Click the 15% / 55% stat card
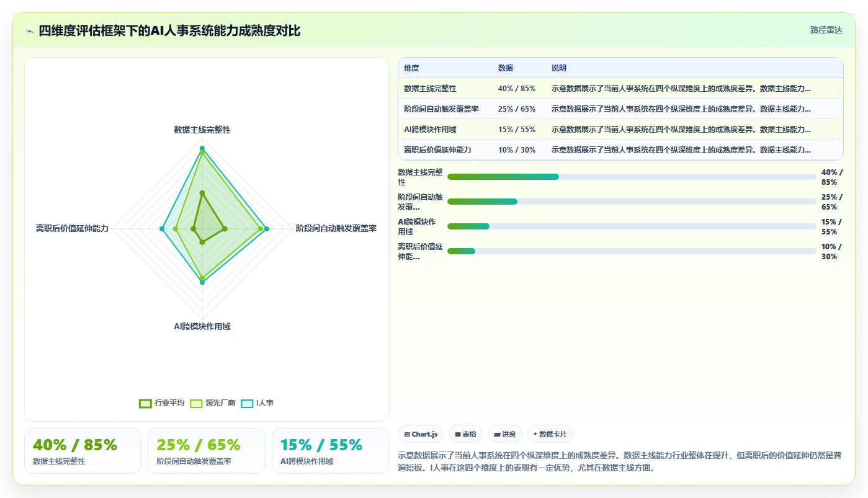The height and width of the screenshot is (498, 868). 330,451
